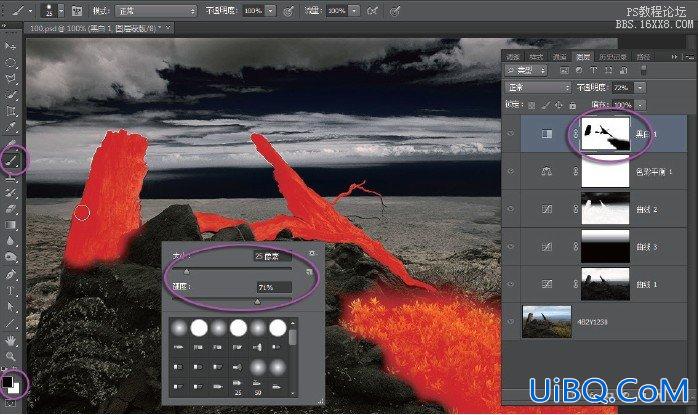Open the tool preset picker arrow
Viewport: 699px width, 415px height.
(30, 11)
